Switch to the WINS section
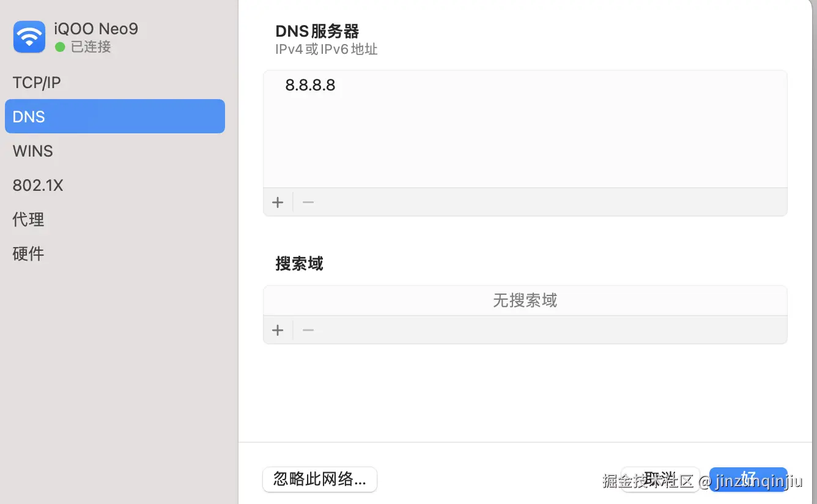 [32, 150]
